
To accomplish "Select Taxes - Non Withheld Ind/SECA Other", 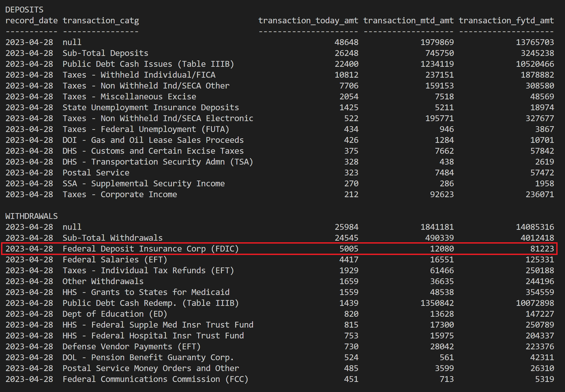I will coord(145,86).
